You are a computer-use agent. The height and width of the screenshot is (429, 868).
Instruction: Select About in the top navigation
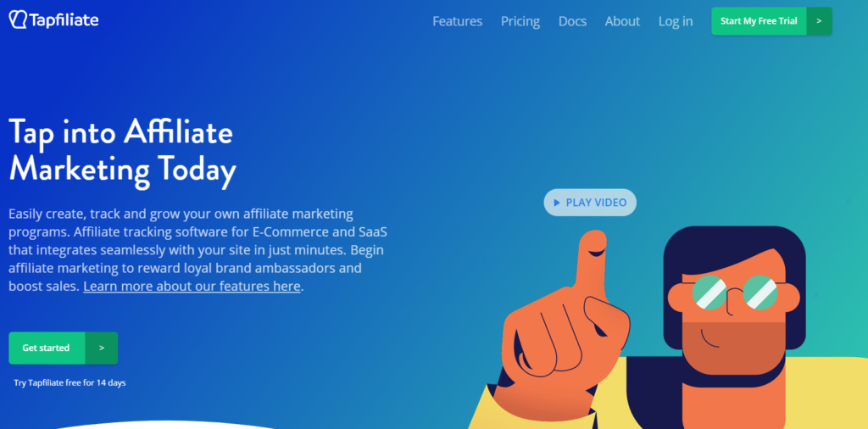pos(622,21)
